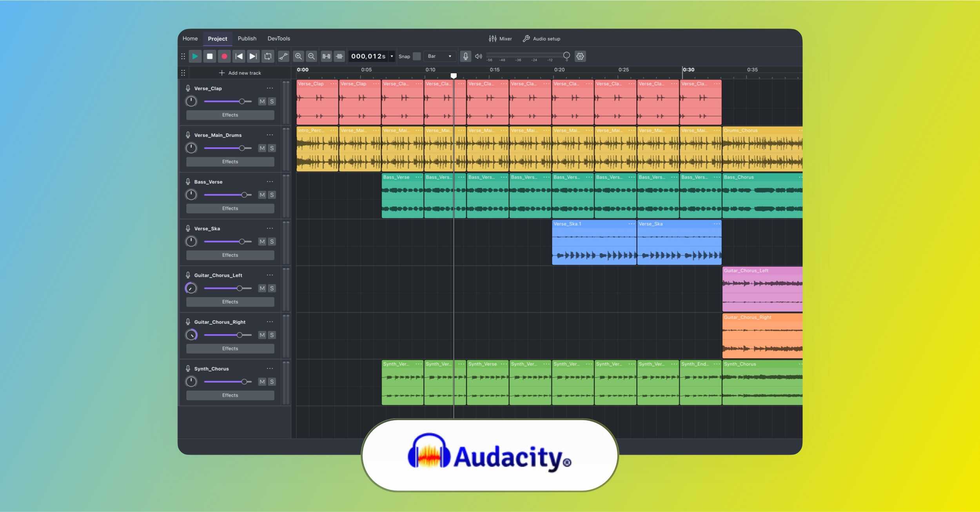The height and width of the screenshot is (512, 980).
Task: Open Effects for the Verse_Clap track
Action: coord(230,115)
